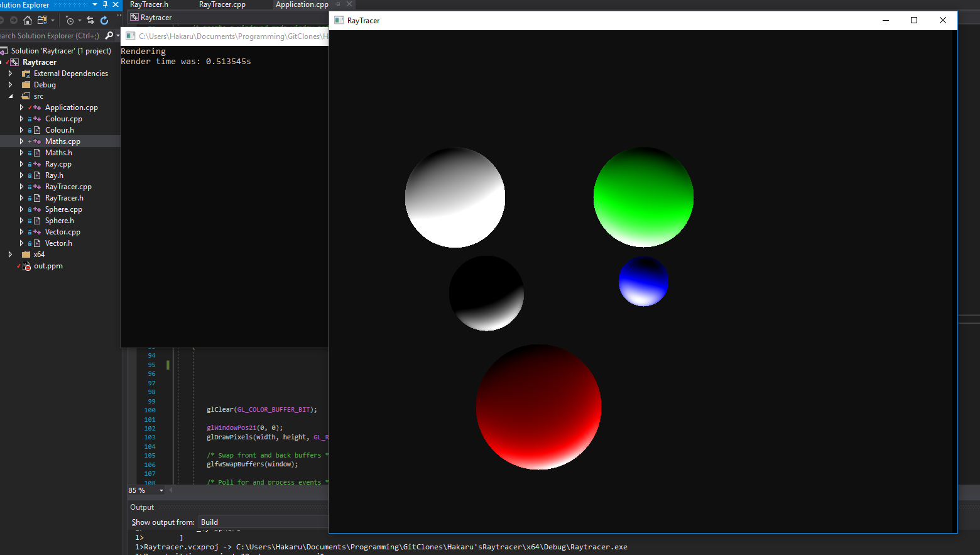
Task: Expand the x64 folder
Action: [x=11, y=254]
